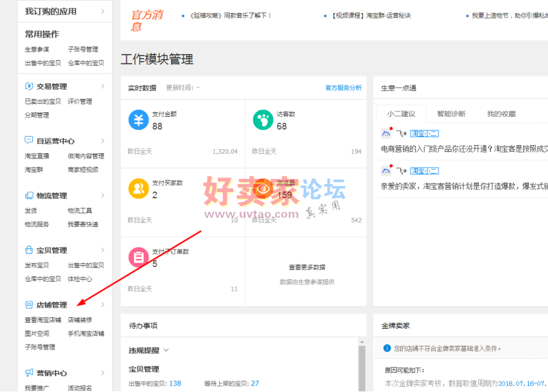Click the green 访客数 footprint icon

pos(263,120)
